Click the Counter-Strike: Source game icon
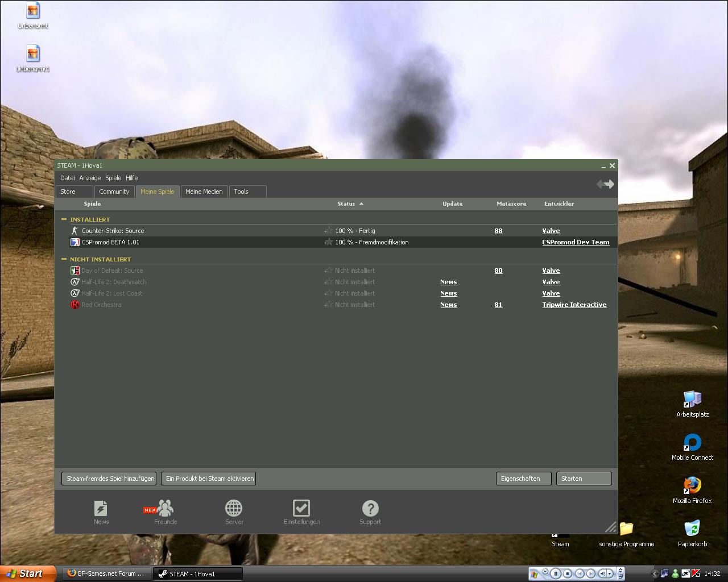Screen dimensions: 728x582 click(75, 231)
